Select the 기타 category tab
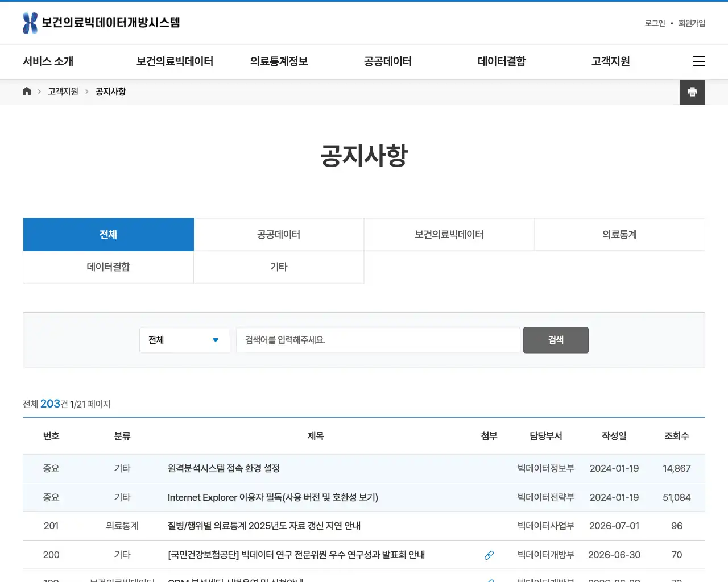The height and width of the screenshot is (582, 728). (279, 267)
